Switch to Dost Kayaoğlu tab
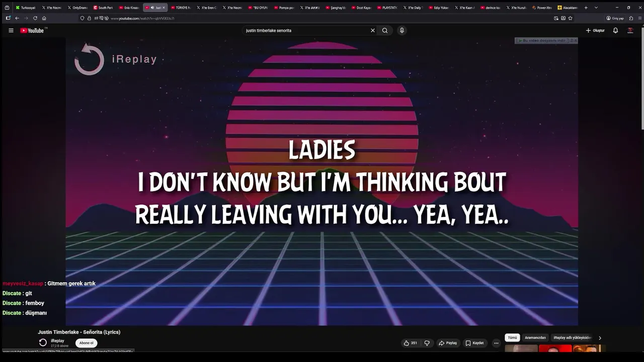Image resolution: width=644 pixels, height=362 pixels. (361, 8)
